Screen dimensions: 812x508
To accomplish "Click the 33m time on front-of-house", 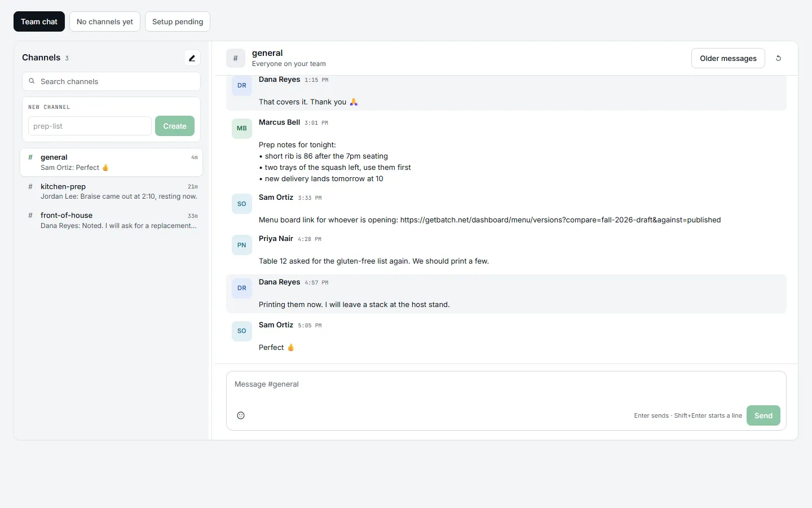I will 193,216.
